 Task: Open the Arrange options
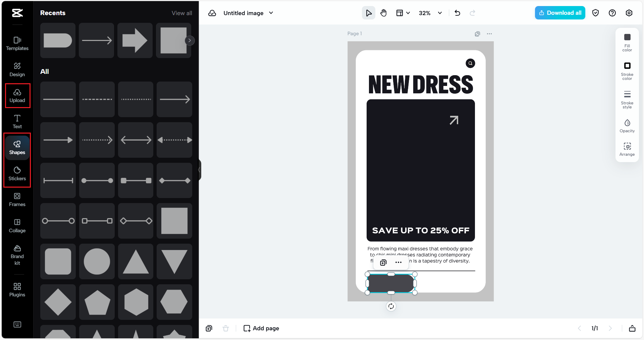pos(627,148)
